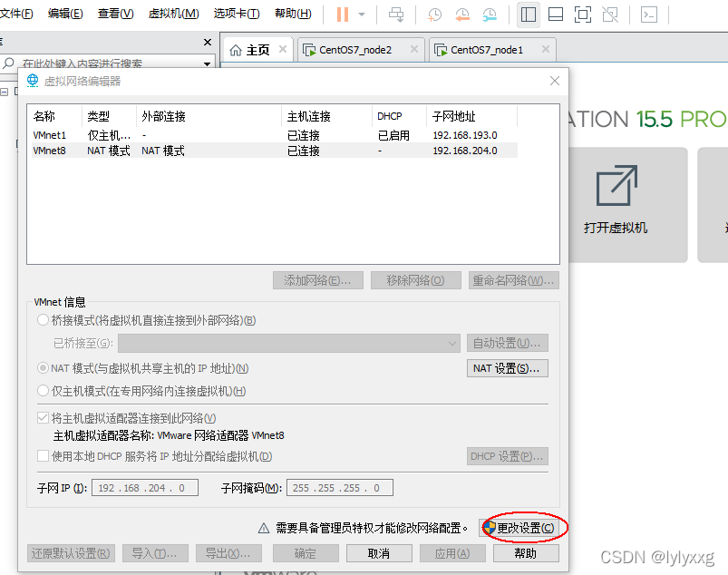Click the unity mode toolbar icon
The image size is (728, 575).
click(x=610, y=15)
